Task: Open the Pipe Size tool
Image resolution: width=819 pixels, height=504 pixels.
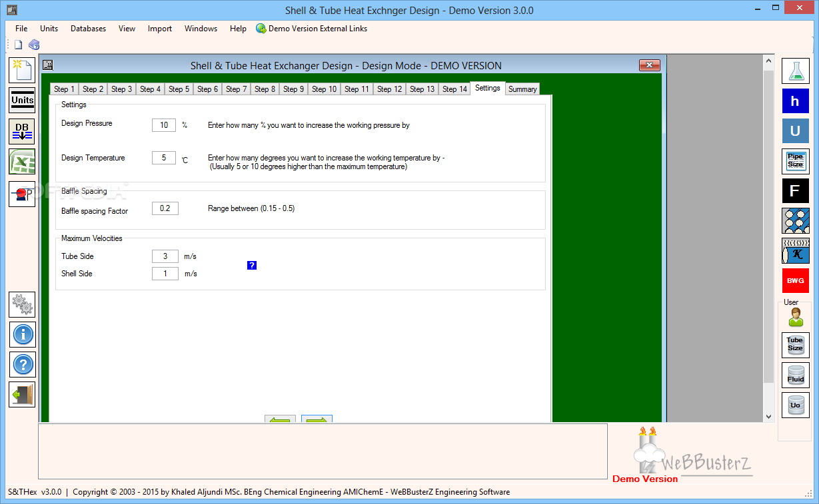Action: [x=795, y=161]
